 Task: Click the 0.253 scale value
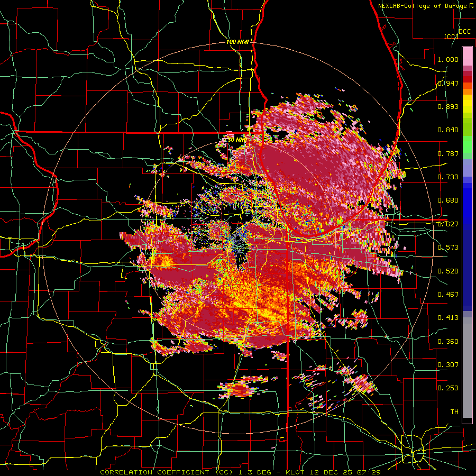(x=448, y=388)
